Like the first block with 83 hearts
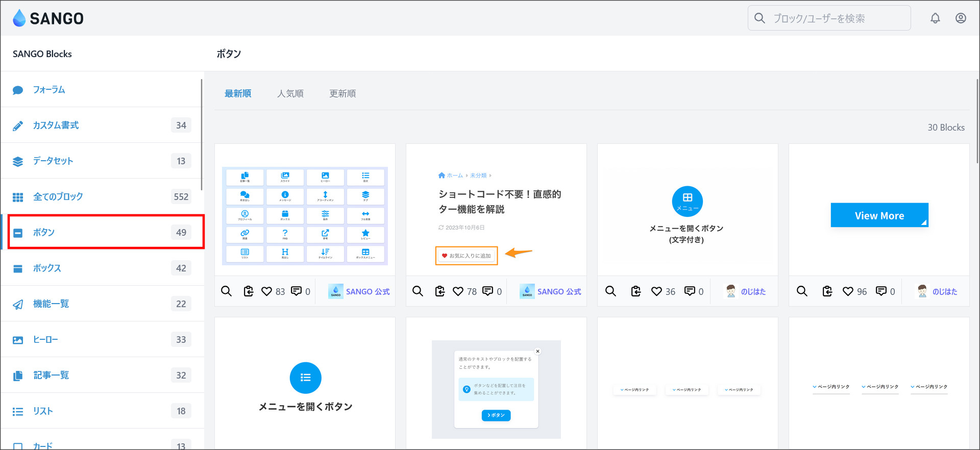The image size is (980, 450). [x=266, y=291]
